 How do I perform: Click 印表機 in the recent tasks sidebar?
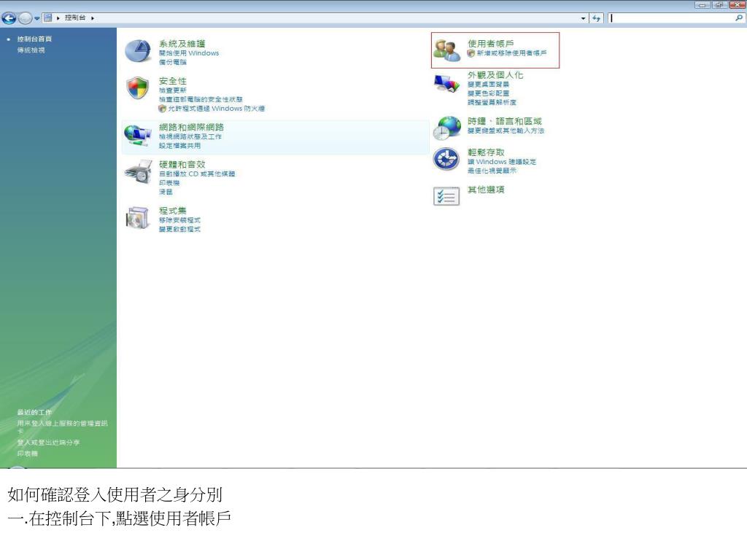point(27,454)
